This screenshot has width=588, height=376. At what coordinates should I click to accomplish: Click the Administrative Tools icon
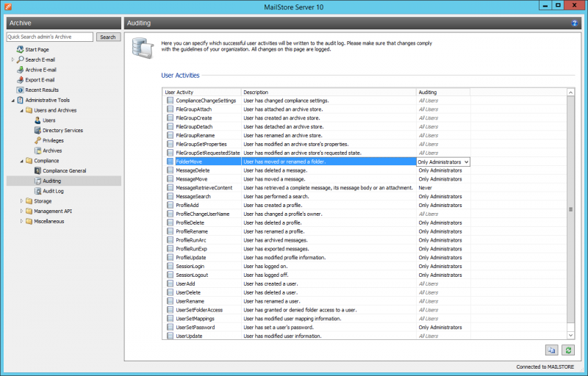(x=21, y=100)
